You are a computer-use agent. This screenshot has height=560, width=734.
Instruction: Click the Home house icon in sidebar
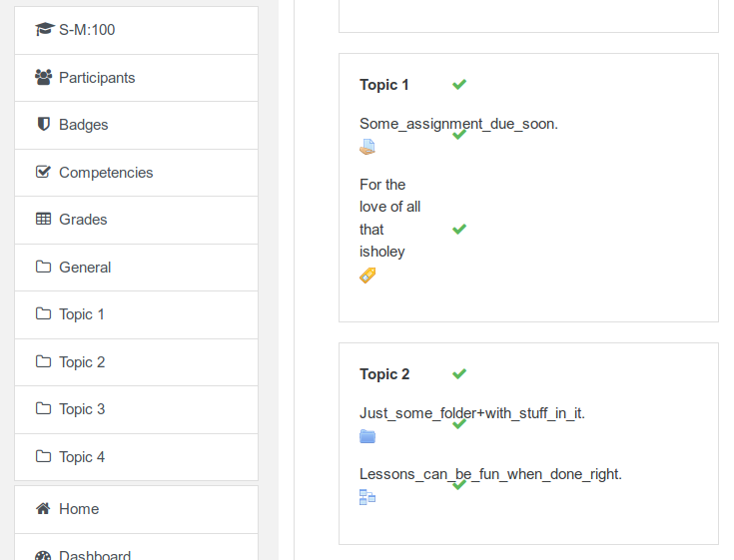[x=43, y=508]
